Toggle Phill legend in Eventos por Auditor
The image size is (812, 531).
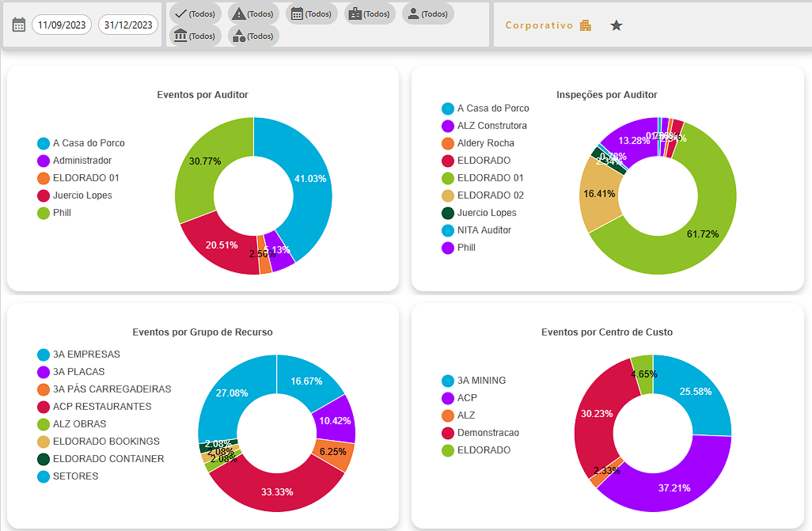[62, 213]
